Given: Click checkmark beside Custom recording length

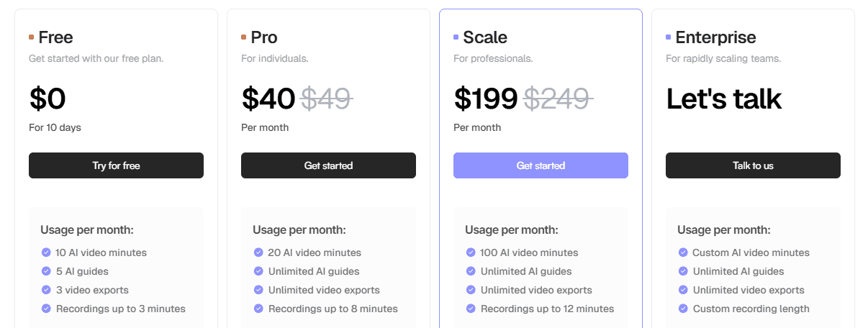Looking at the screenshot, I should click(683, 309).
